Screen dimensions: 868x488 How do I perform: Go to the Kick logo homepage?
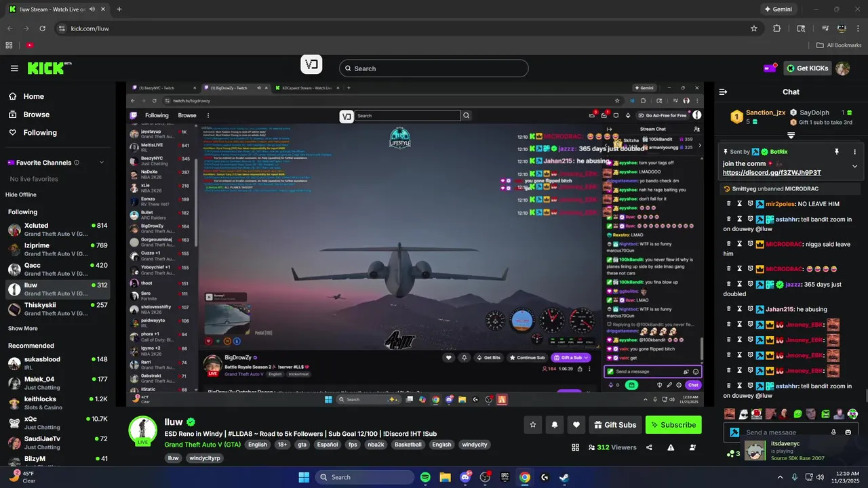point(49,68)
